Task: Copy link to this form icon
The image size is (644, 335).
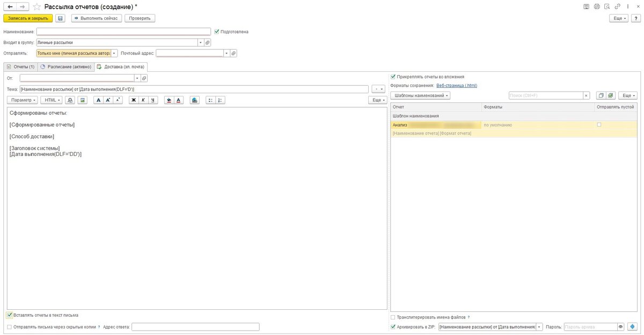Action: [x=618, y=6]
